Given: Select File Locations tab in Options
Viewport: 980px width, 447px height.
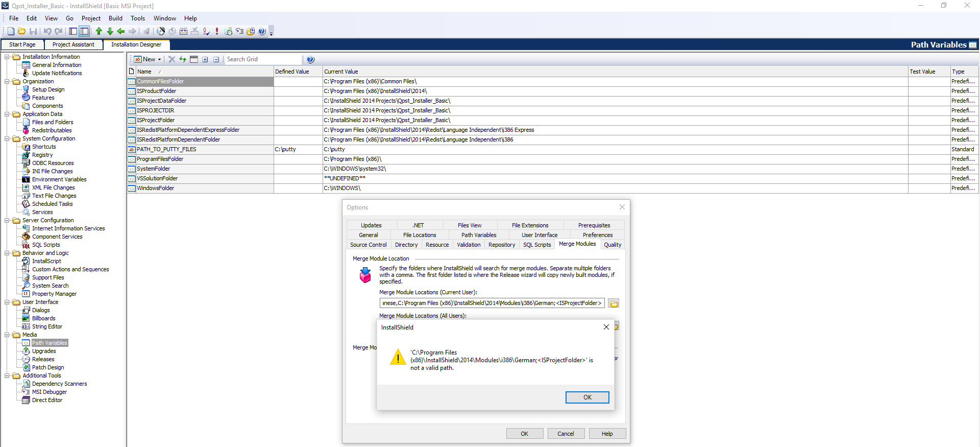Looking at the screenshot, I should click(420, 235).
